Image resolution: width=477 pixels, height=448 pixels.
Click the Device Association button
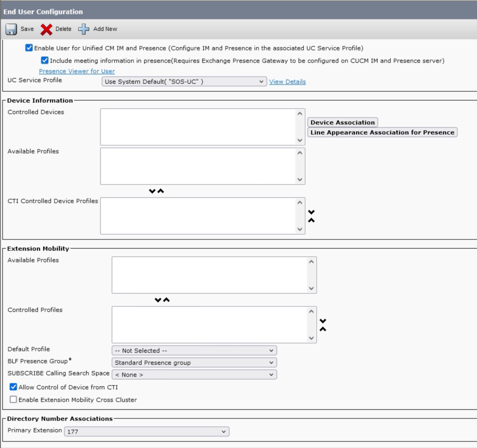tap(342, 123)
